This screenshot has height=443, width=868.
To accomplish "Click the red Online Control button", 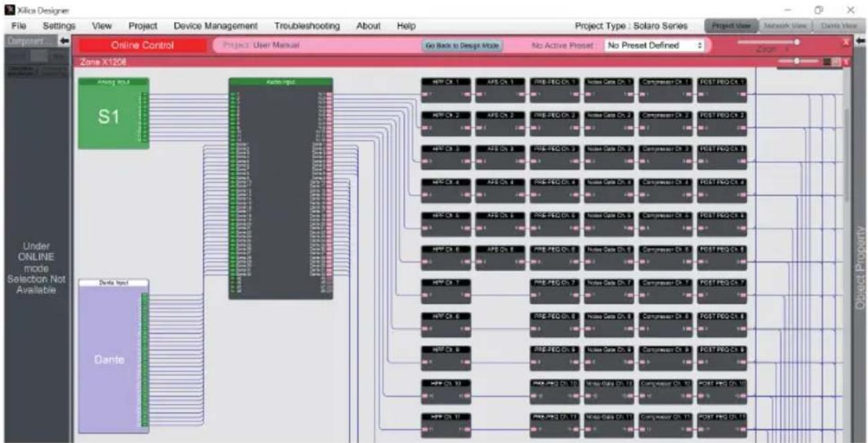I will (x=142, y=46).
